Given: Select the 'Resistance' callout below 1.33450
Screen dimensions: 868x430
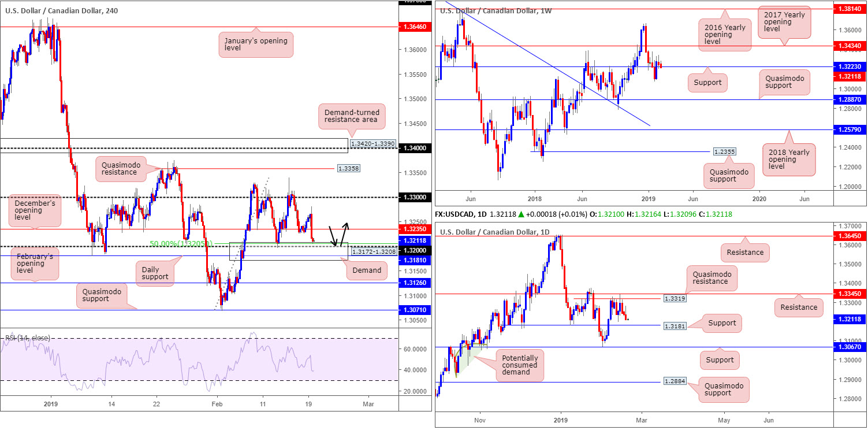Looking at the screenshot, I should click(798, 307).
